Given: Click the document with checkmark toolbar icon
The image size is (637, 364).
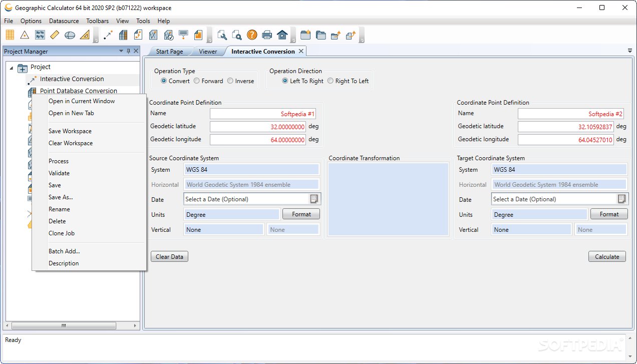Looking at the screenshot, I should point(168,35).
